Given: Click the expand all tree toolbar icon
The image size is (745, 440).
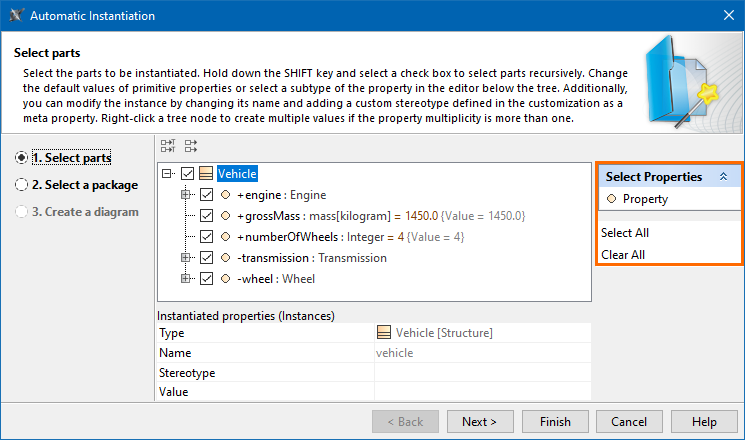Looking at the screenshot, I should click(168, 147).
